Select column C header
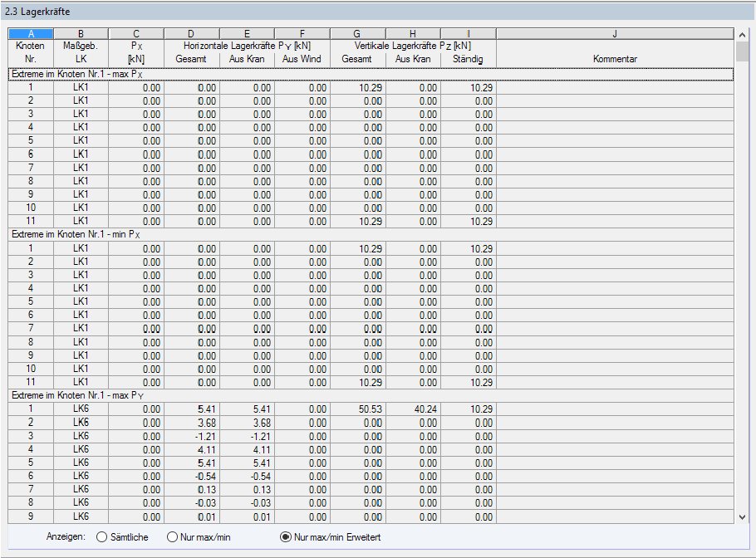The width and height of the screenshot is (756, 558). point(136,34)
